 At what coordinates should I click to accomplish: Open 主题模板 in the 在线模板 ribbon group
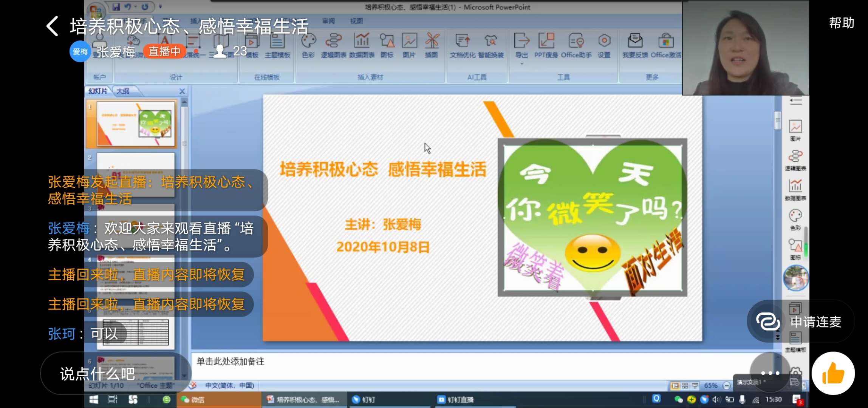click(277, 45)
